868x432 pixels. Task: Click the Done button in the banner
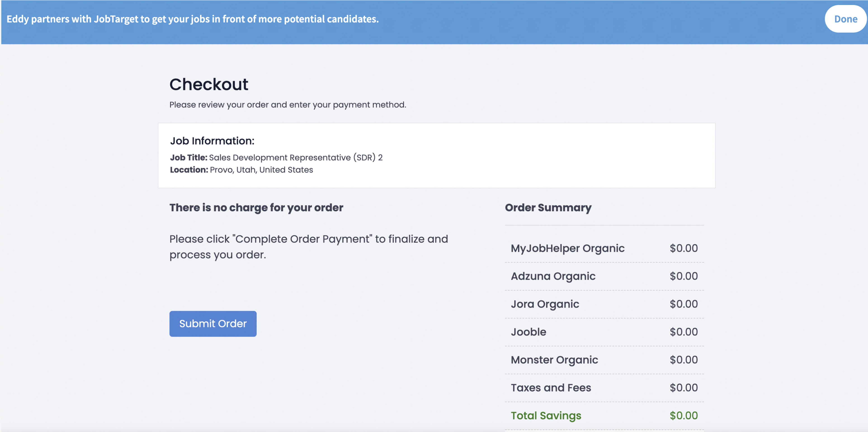tap(845, 19)
